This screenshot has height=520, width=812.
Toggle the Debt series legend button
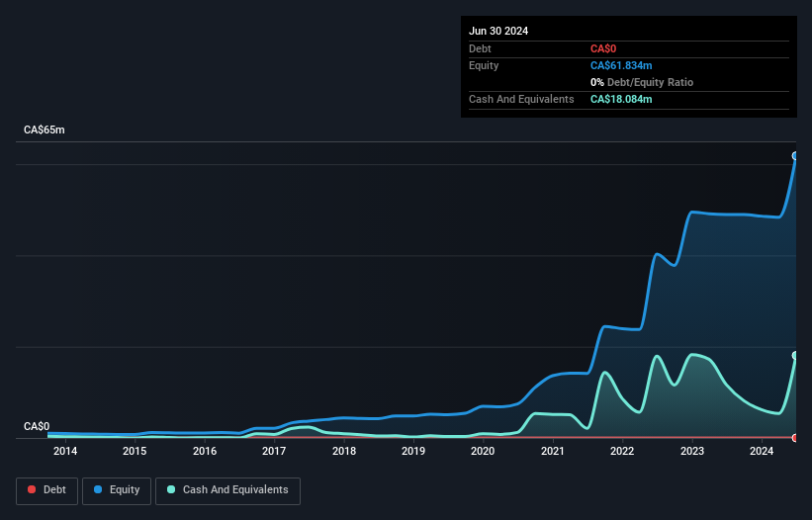click(x=47, y=490)
